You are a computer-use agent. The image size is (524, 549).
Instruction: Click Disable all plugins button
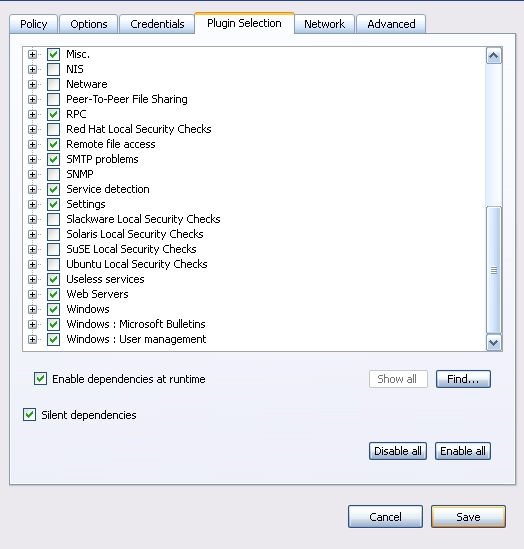[398, 451]
